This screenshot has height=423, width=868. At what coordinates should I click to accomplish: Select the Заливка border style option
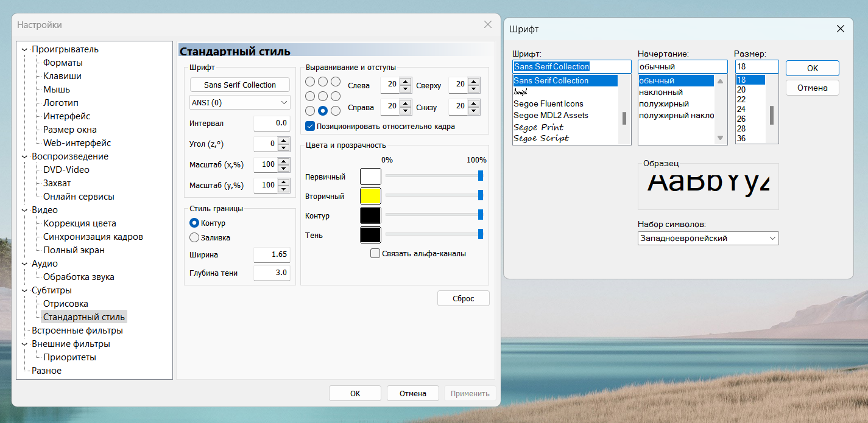tap(195, 237)
